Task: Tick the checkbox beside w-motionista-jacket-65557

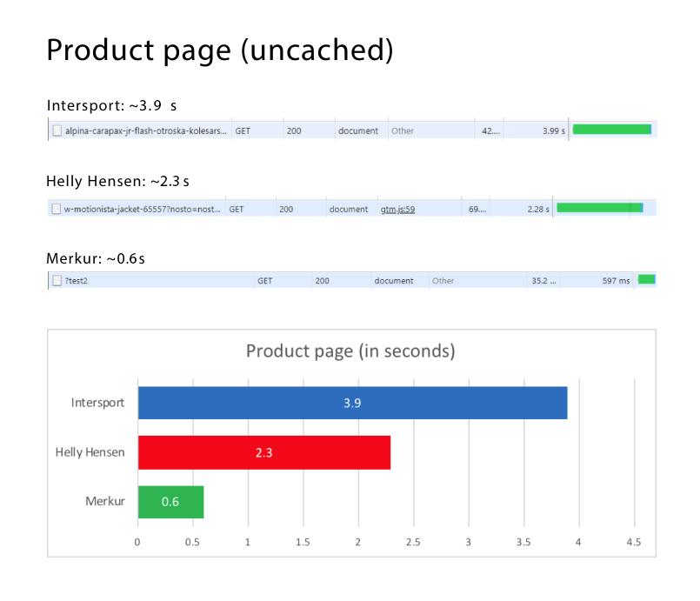Action: 57,209
